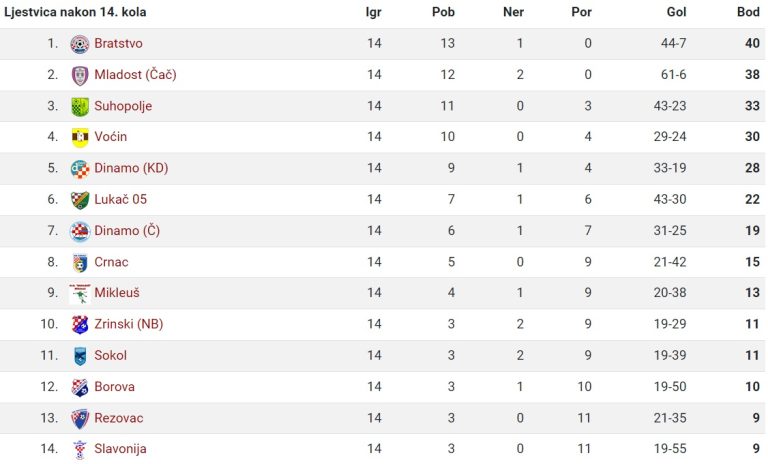Click the Sokol club crest
Screen dimensions: 768x464
pos(80,356)
